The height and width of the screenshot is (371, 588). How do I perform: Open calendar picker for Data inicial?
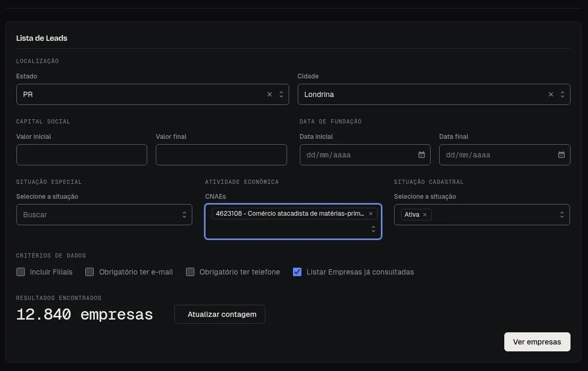(x=422, y=155)
